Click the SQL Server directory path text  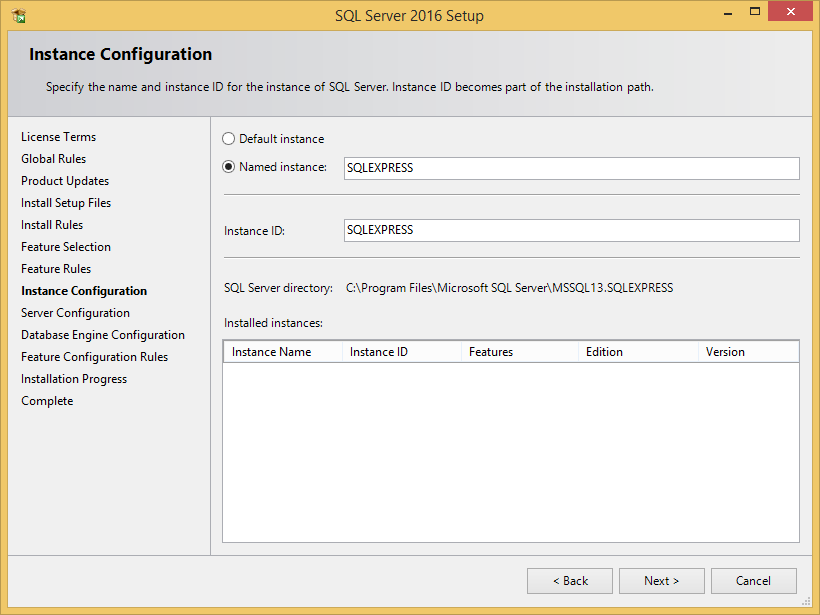(x=509, y=288)
